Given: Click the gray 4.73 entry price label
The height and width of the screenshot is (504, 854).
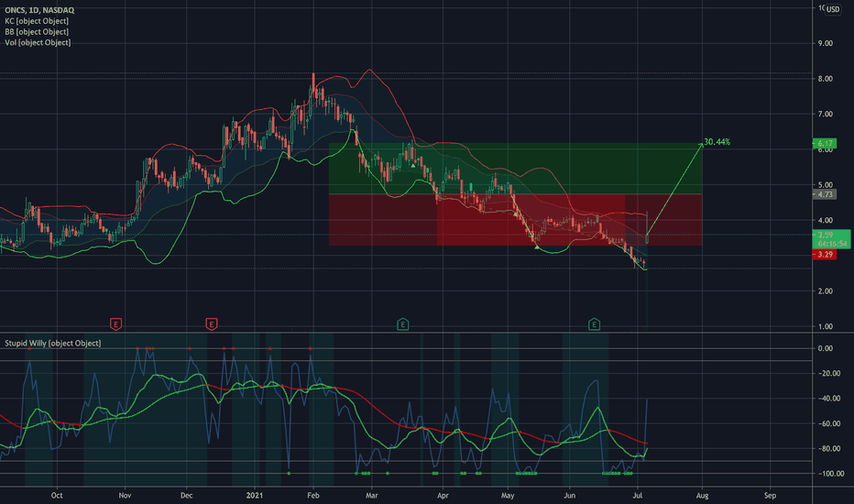Looking at the screenshot, I should pos(824,194).
